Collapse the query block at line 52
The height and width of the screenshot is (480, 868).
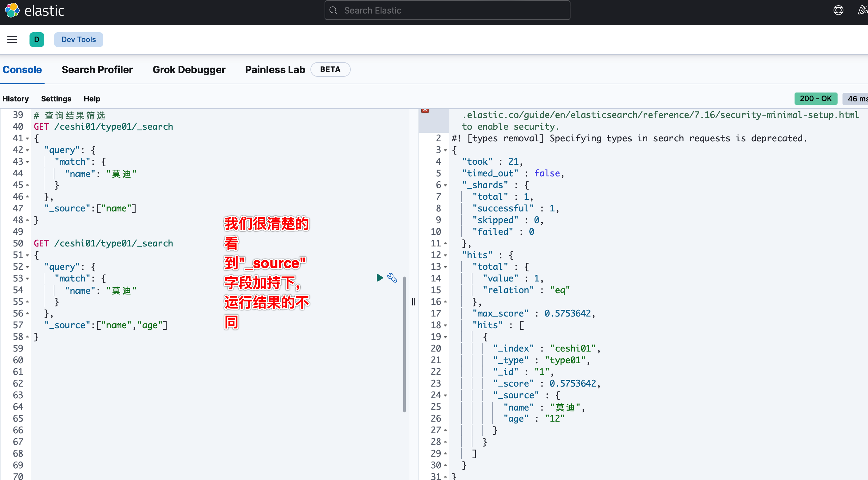click(x=28, y=267)
